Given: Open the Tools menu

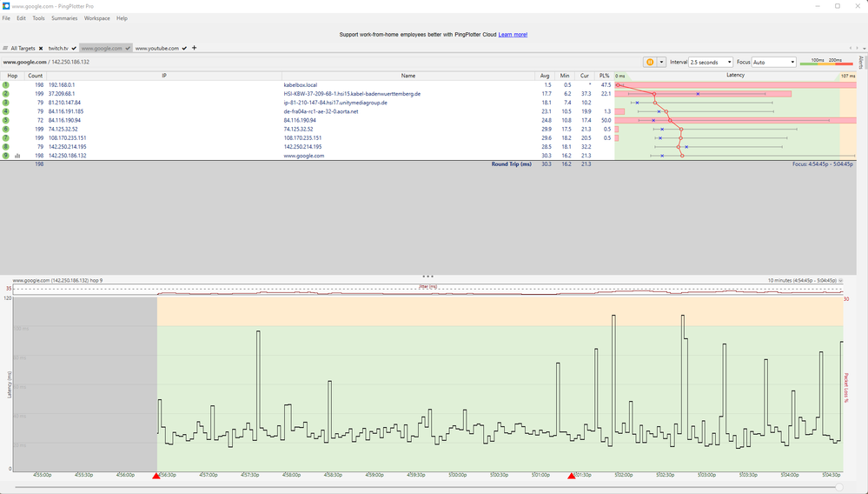Looking at the screenshot, I should coord(38,18).
